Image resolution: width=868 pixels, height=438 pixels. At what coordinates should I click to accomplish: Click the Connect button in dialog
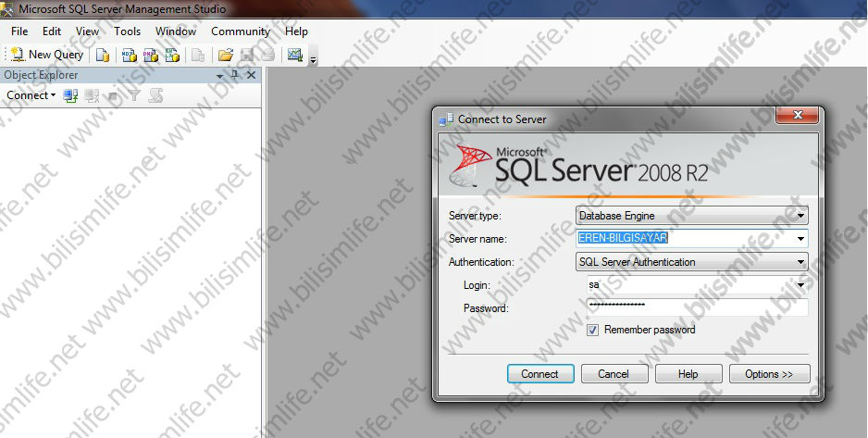[540, 374]
